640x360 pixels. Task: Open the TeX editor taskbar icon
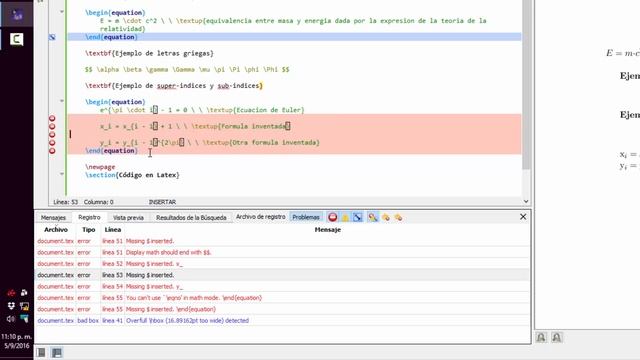17,15
